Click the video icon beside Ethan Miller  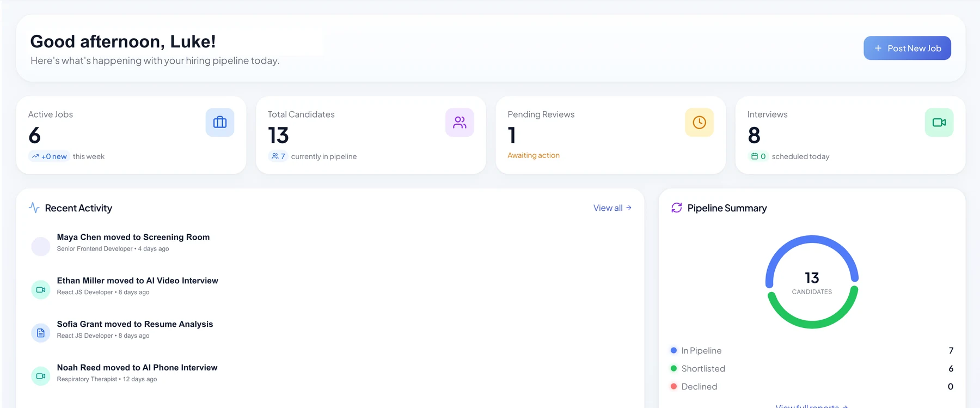tap(41, 290)
